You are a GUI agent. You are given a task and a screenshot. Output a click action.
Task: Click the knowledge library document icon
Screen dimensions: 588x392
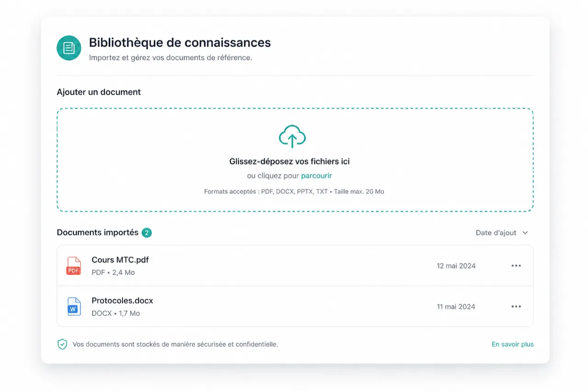pos(69,48)
